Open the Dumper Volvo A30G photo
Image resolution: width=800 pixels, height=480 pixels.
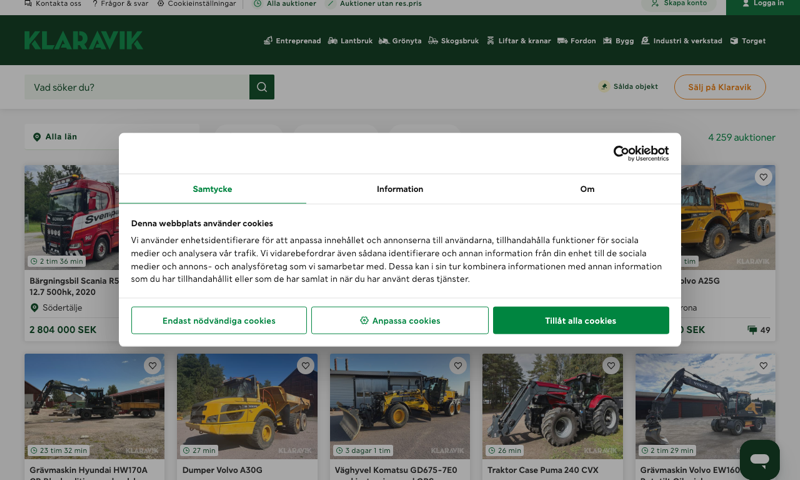[x=247, y=406]
